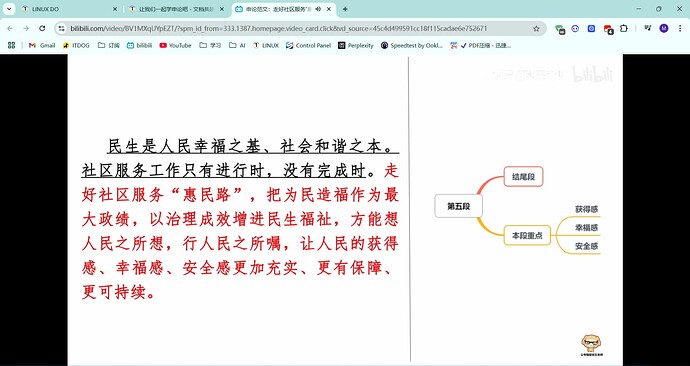The height and width of the screenshot is (366, 690).
Task: Open the Extensions puzzle-piece menu
Action: 624,29
